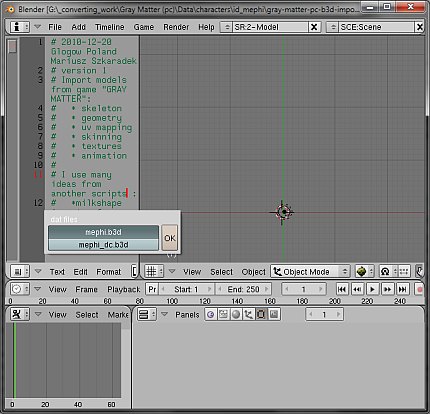This screenshot has width=430, height=414.
Task: Collapse the 3D view header menus triangle
Action: click(x=172, y=271)
